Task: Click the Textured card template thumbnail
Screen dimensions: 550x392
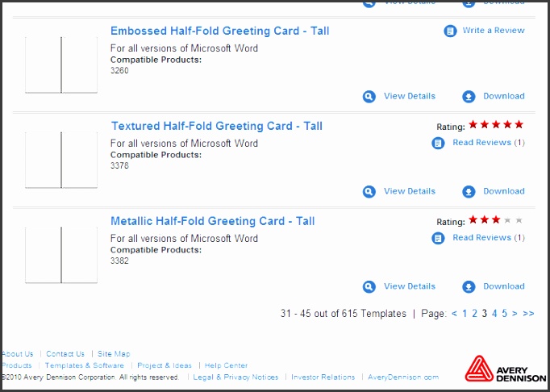Action: click(61, 160)
